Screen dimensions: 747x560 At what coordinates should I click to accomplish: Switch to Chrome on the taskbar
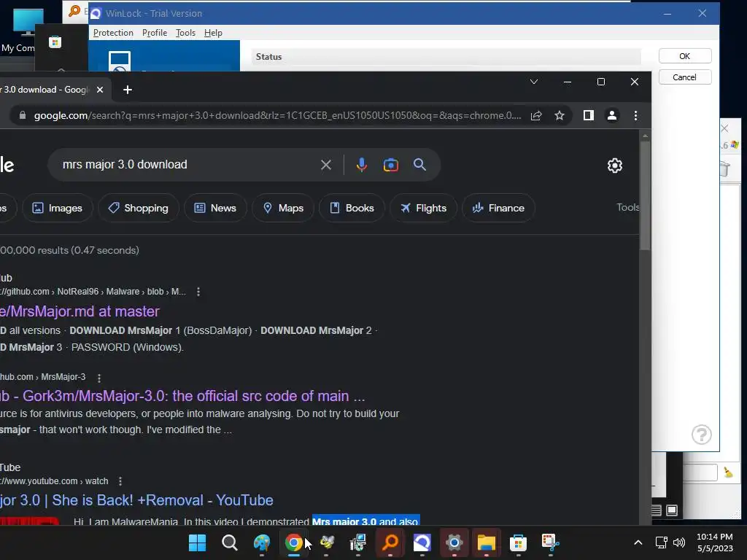[x=293, y=542]
